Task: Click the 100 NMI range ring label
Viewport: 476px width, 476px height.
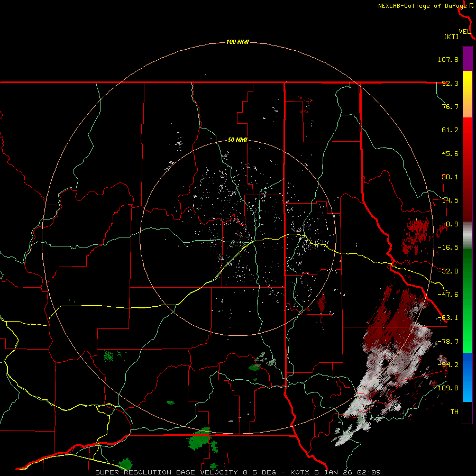Action: point(237,42)
